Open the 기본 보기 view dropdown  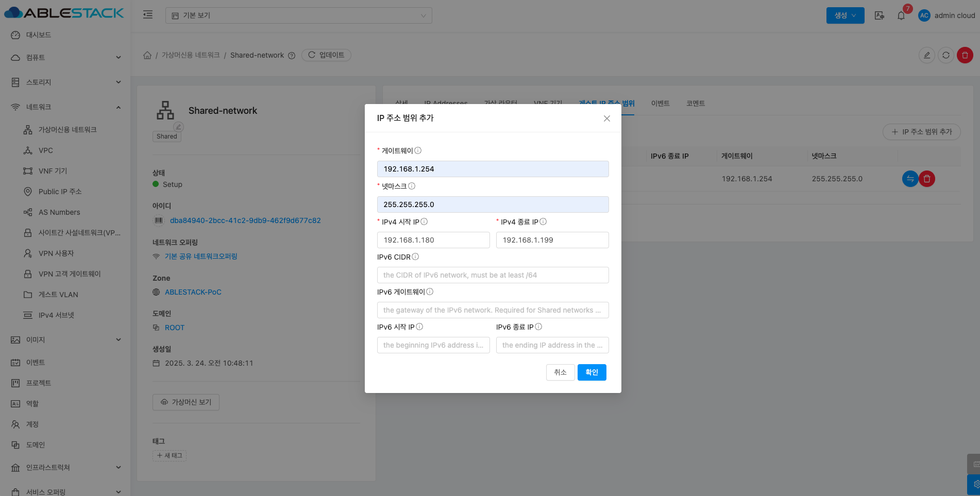coord(298,15)
